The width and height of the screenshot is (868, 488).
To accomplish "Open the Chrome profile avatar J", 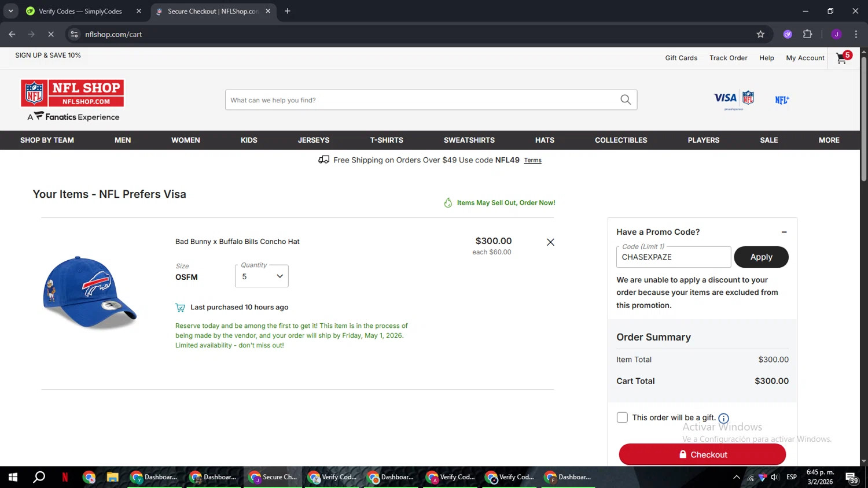I will click(836, 34).
